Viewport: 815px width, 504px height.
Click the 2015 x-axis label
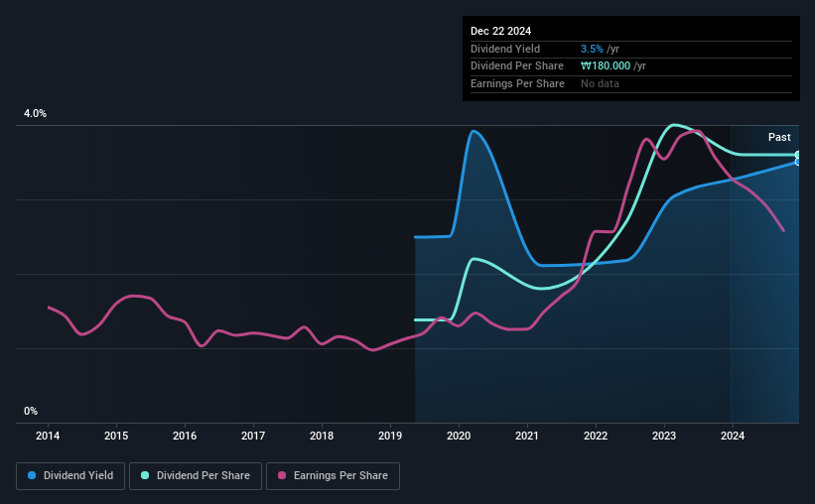[116, 436]
